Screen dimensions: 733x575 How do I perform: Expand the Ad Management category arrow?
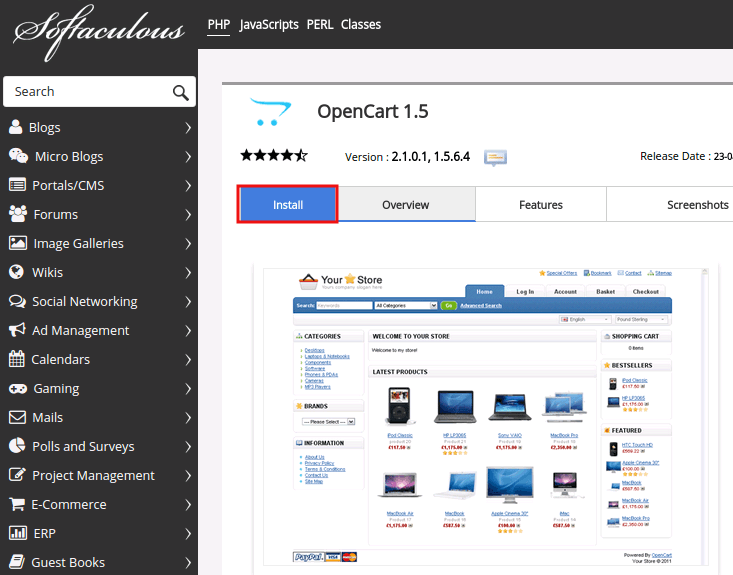pyautogui.click(x=188, y=331)
